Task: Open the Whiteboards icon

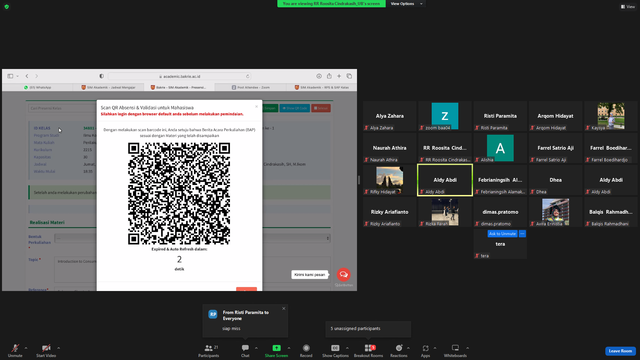Action: point(455,348)
